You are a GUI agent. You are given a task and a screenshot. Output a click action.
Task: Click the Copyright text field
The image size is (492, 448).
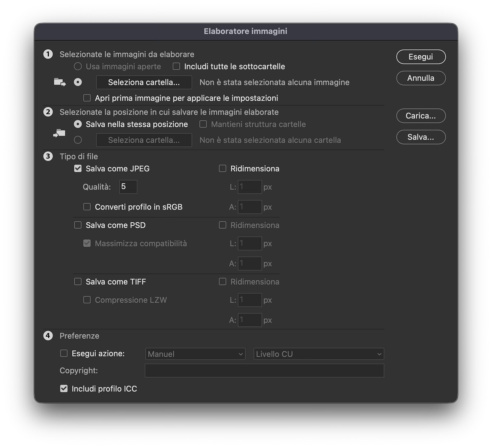pyautogui.click(x=264, y=371)
